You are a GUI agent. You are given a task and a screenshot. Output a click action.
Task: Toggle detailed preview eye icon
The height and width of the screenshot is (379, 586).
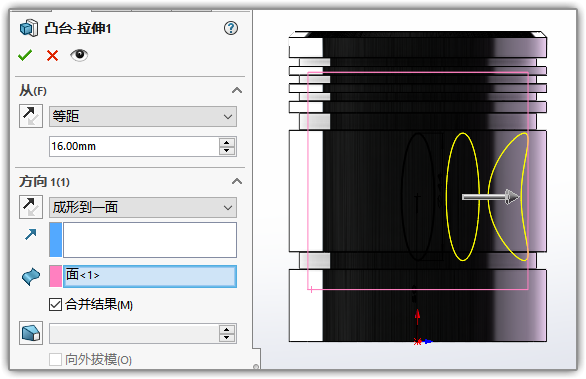(79, 55)
